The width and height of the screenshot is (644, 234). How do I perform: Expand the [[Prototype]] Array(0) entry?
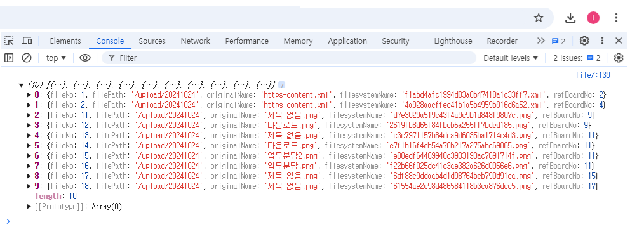click(29, 207)
